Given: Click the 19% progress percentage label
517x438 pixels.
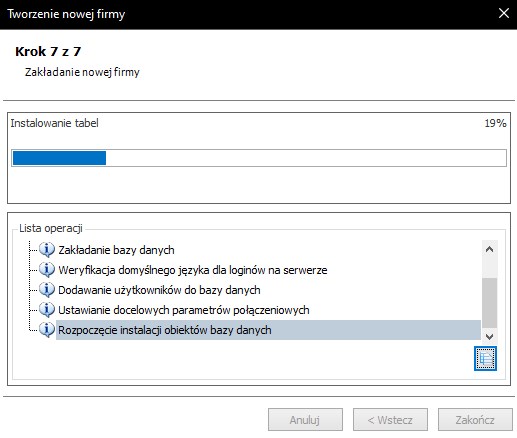Looking at the screenshot, I should [x=495, y=123].
